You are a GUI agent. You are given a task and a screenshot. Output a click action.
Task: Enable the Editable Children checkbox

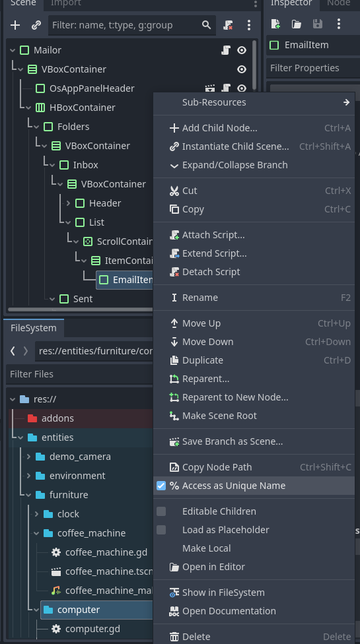(161, 511)
